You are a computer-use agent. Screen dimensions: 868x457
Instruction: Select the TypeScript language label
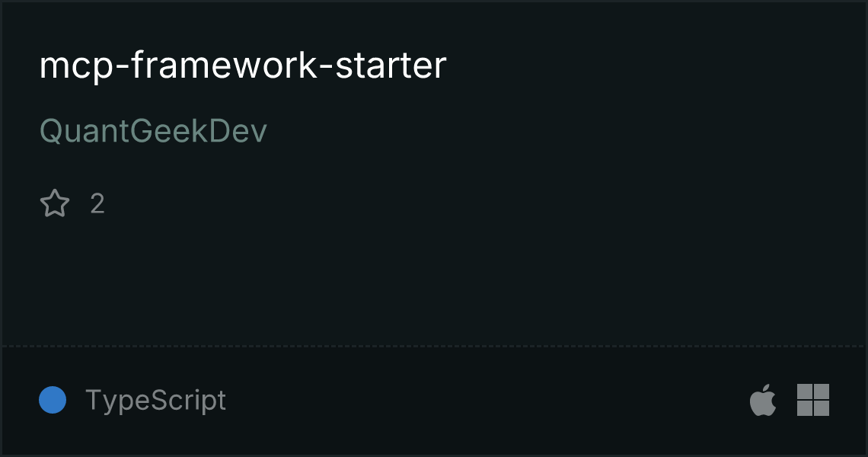(x=155, y=400)
